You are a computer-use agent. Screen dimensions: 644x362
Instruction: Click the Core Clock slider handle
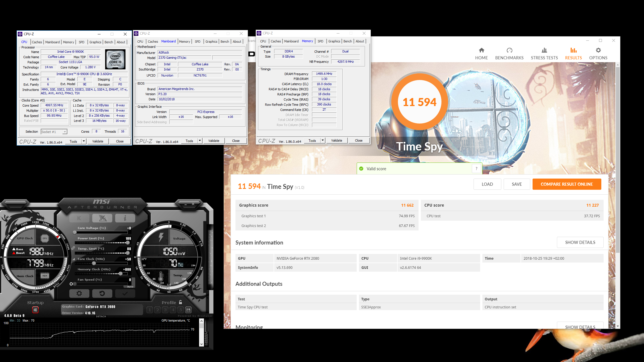94,263
